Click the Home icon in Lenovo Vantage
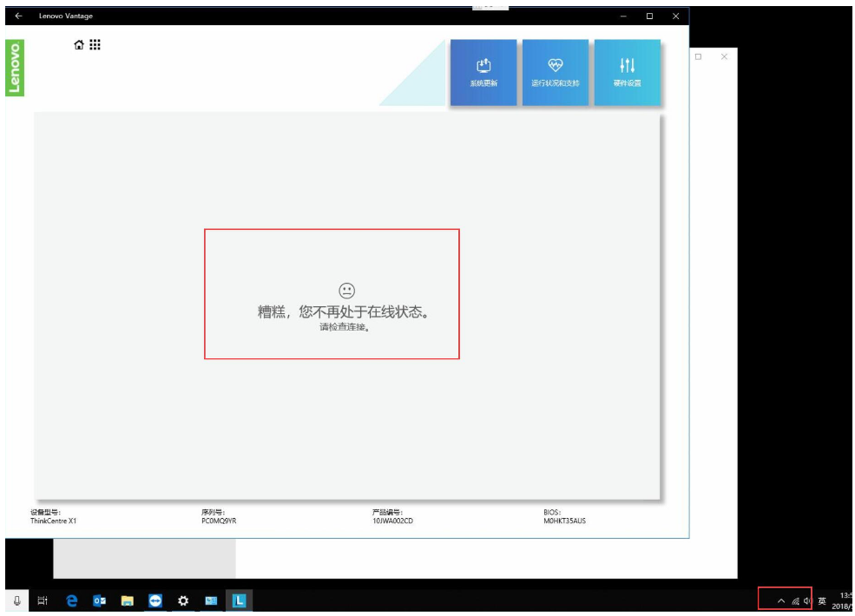 (79, 45)
